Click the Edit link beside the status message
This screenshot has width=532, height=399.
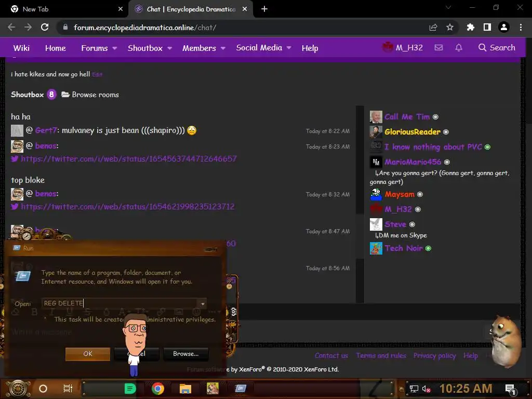point(97,75)
